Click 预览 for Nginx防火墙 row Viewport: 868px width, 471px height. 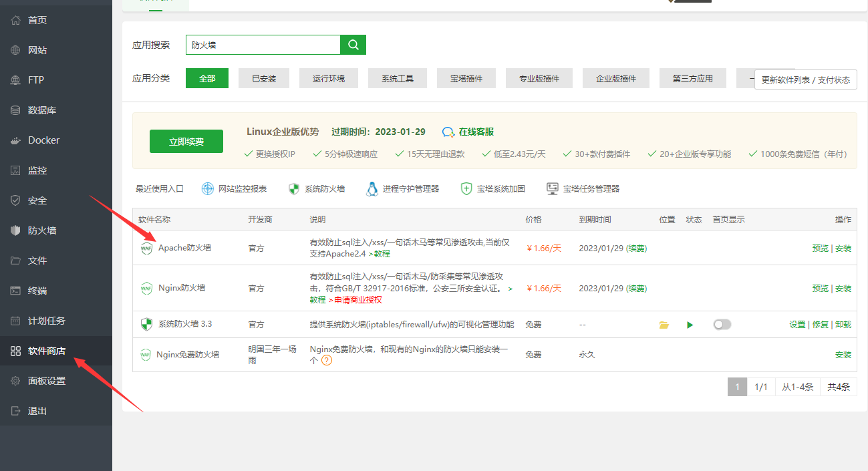point(820,288)
